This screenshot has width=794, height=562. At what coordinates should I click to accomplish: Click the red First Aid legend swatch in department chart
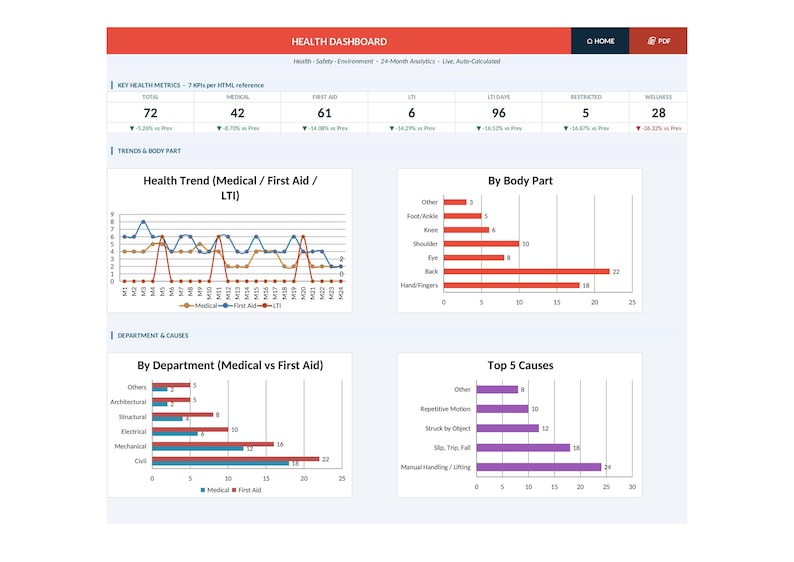tap(234, 490)
